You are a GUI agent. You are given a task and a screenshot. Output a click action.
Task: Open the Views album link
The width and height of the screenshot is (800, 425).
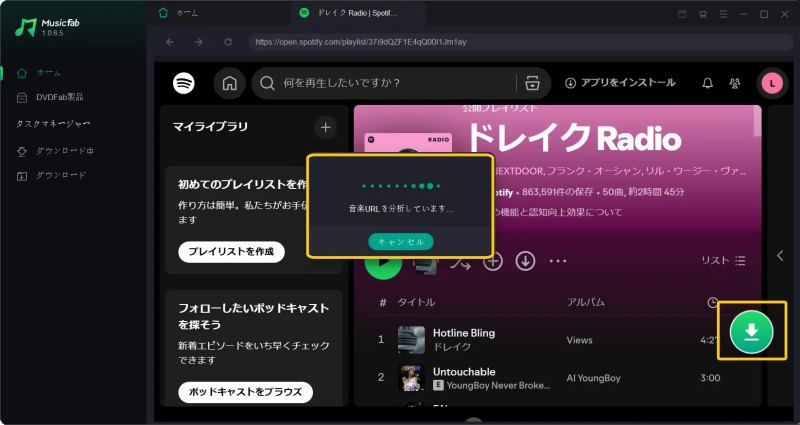coord(579,340)
